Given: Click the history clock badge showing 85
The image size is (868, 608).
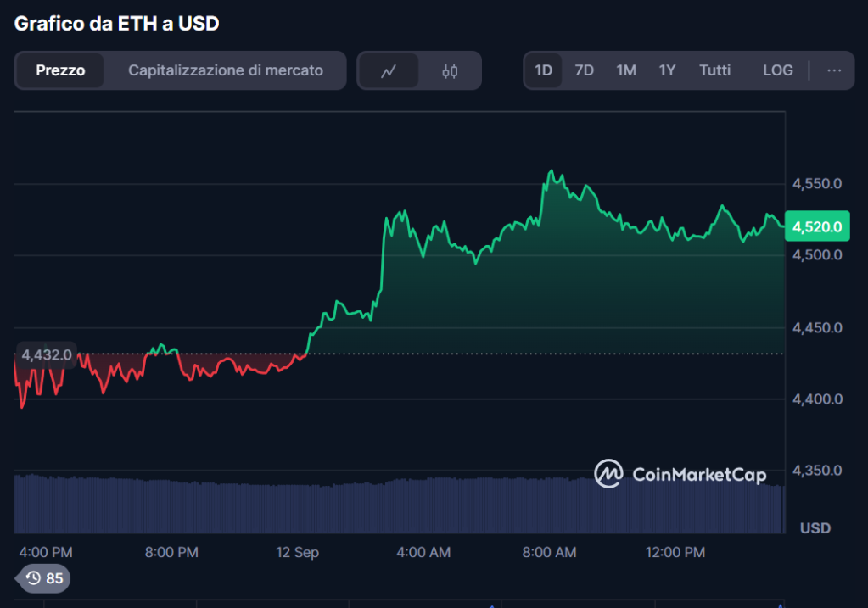Looking at the screenshot, I should click(44, 578).
